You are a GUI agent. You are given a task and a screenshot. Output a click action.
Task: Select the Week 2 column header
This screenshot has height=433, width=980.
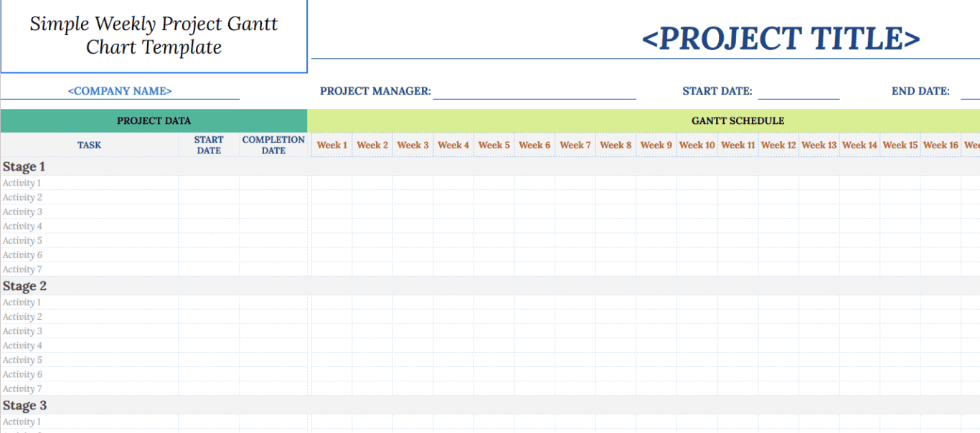pyautogui.click(x=372, y=145)
